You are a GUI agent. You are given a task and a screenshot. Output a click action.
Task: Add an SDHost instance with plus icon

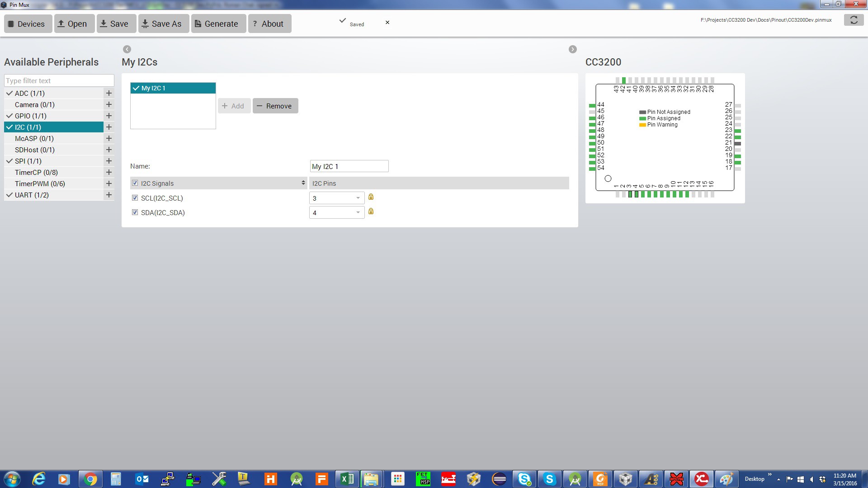pyautogui.click(x=109, y=150)
